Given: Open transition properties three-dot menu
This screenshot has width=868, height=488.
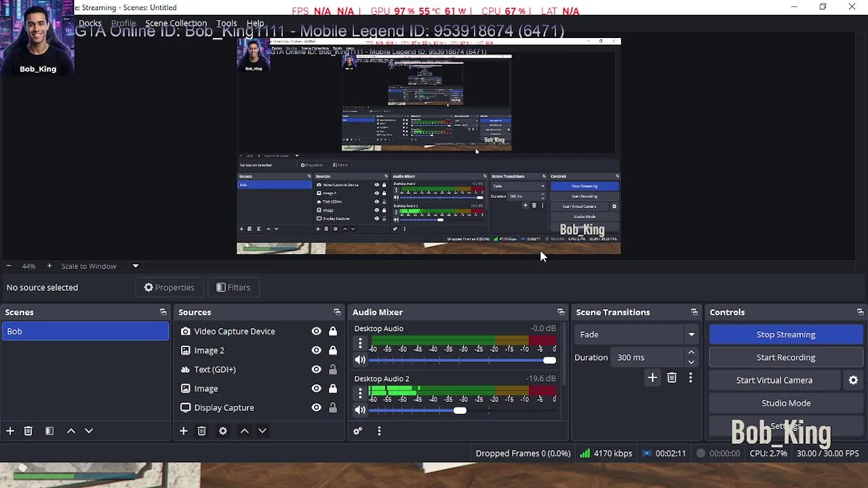Looking at the screenshot, I should pos(690,378).
